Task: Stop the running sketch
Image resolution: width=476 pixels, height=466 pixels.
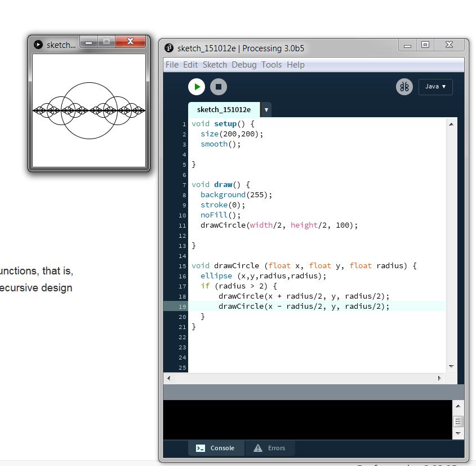Action: 219,87
